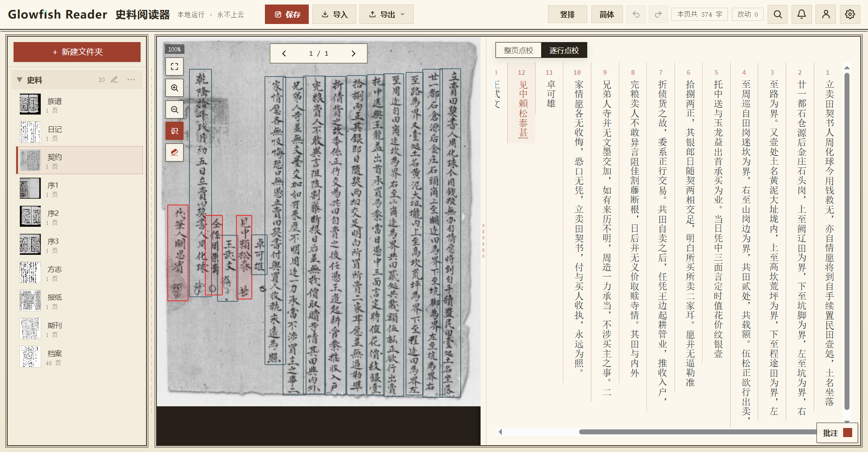868x452 pixels.
Task: Toggle 简体 simplified characters
Action: coord(607,14)
